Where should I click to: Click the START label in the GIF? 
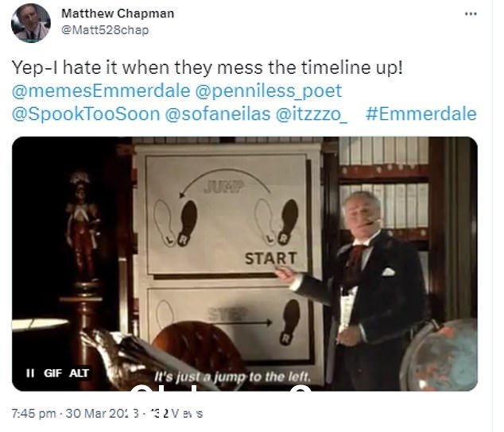(x=270, y=258)
